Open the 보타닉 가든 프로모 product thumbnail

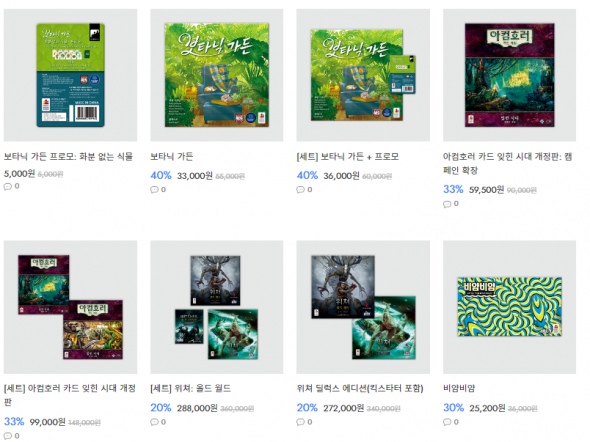click(x=70, y=75)
